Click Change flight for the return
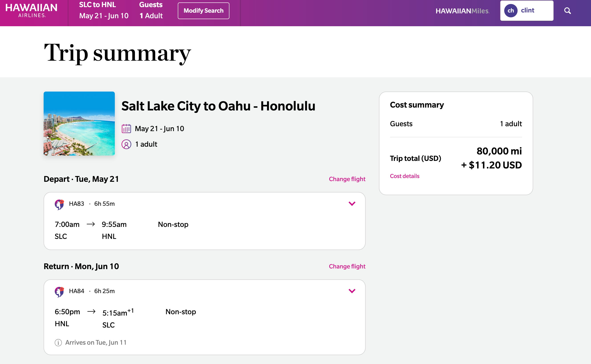The height and width of the screenshot is (364, 591). coord(347,266)
